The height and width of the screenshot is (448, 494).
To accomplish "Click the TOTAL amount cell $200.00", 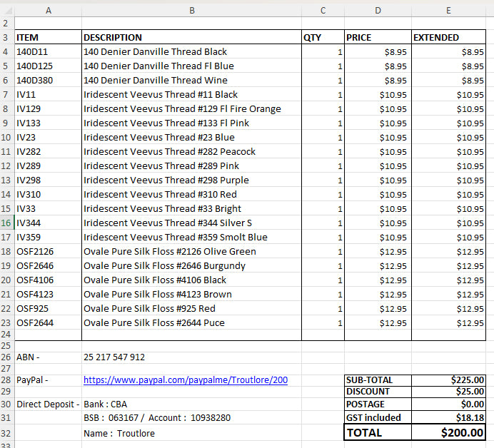I will pyautogui.click(x=448, y=432).
